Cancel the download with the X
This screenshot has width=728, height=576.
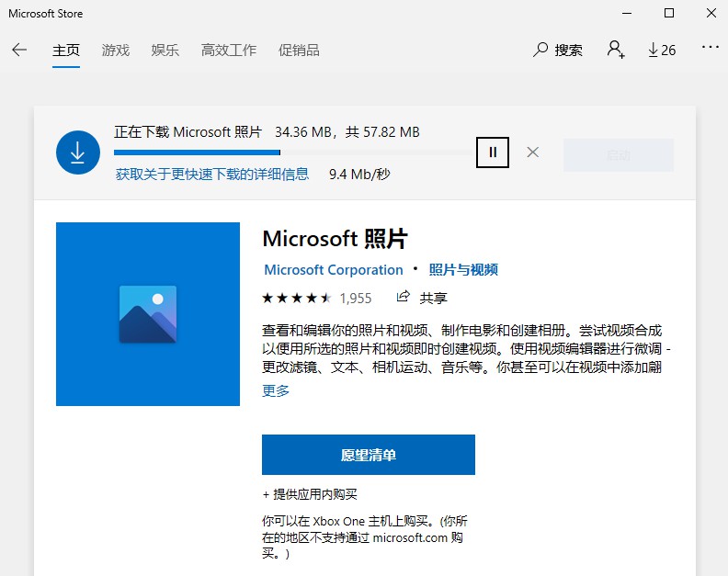pos(532,152)
